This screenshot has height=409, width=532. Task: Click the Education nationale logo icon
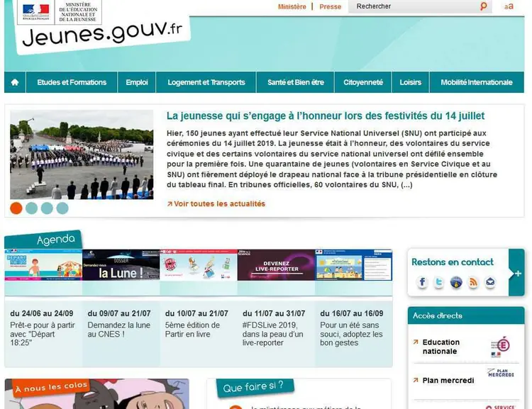coord(501,346)
